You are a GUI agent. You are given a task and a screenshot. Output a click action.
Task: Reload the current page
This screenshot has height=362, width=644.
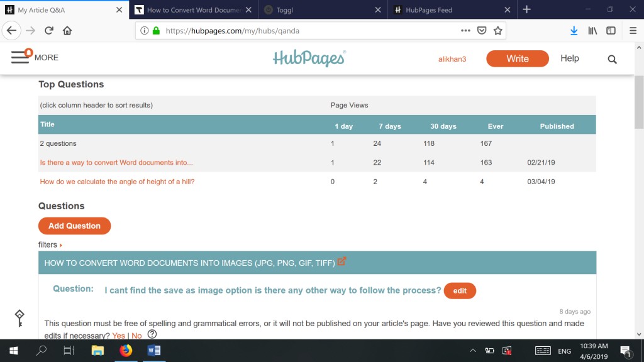49,31
